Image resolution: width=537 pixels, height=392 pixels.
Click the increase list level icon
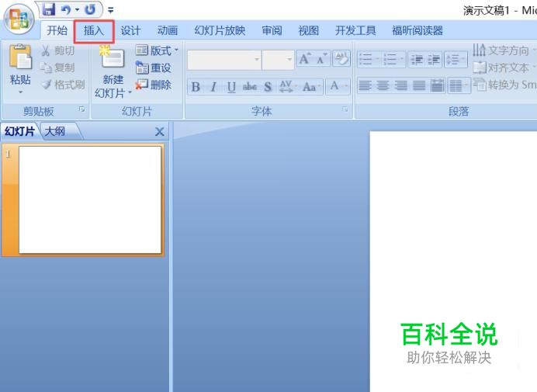click(x=434, y=59)
